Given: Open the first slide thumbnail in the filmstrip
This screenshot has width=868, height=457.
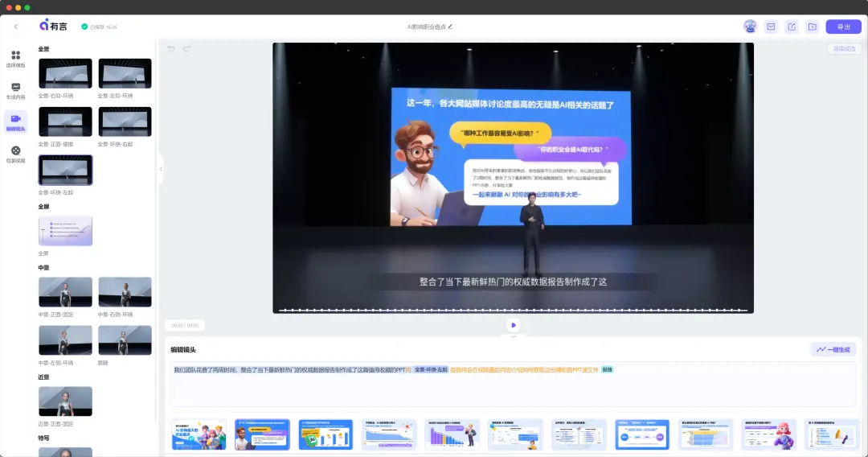Looking at the screenshot, I should point(199,434).
